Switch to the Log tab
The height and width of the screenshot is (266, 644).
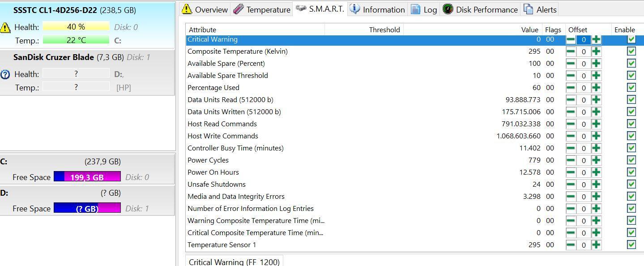[424, 9]
